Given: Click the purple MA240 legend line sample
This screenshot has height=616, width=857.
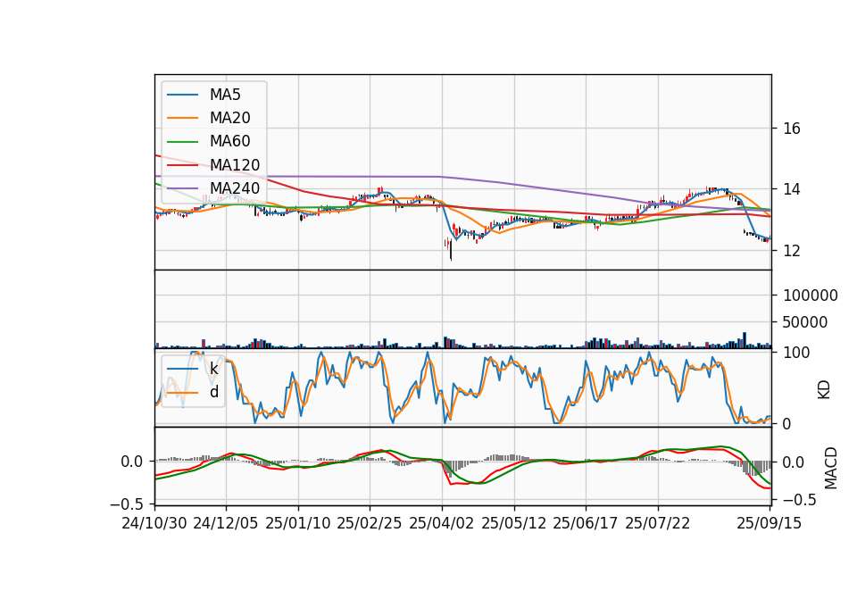Looking at the screenshot, I should coord(182,188).
